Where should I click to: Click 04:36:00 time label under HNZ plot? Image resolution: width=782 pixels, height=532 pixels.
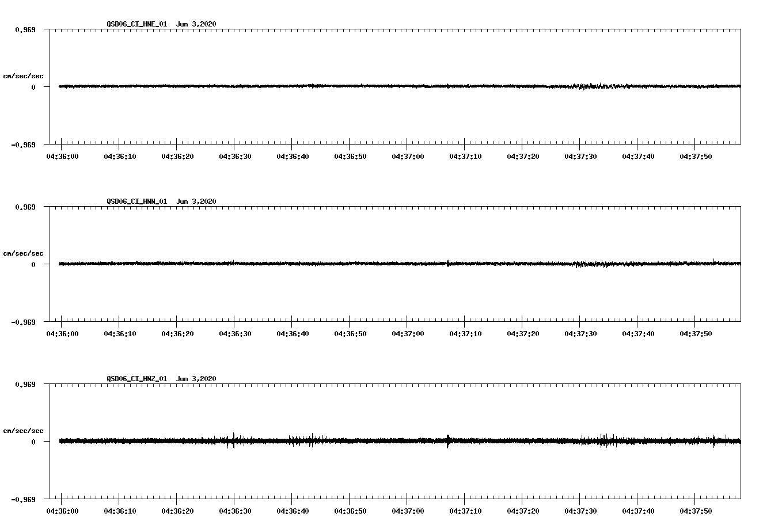[x=62, y=511]
